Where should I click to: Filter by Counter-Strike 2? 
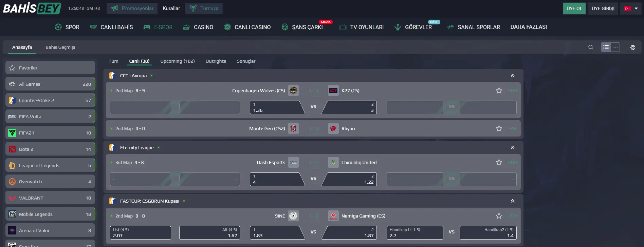[50, 100]
